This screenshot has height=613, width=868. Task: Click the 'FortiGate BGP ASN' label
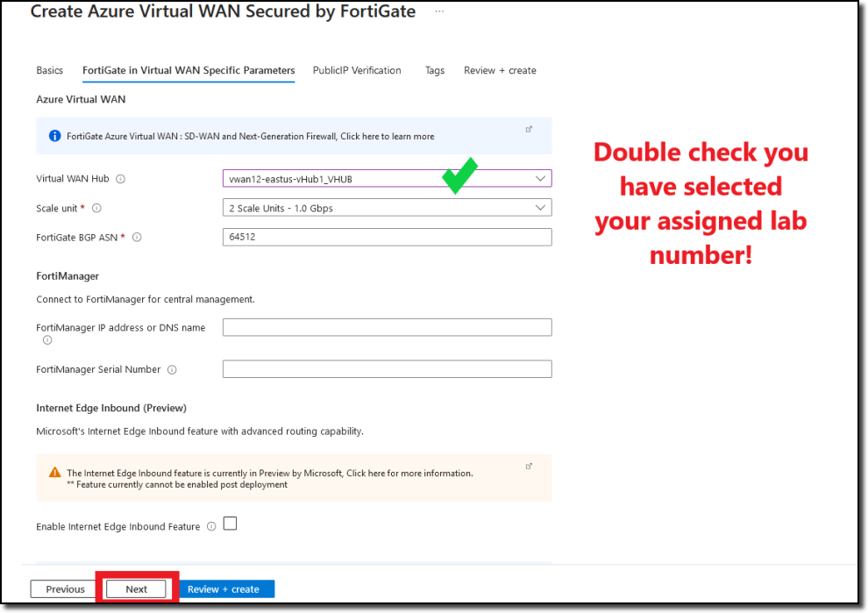pyautogui.click(x=77, y=237)
